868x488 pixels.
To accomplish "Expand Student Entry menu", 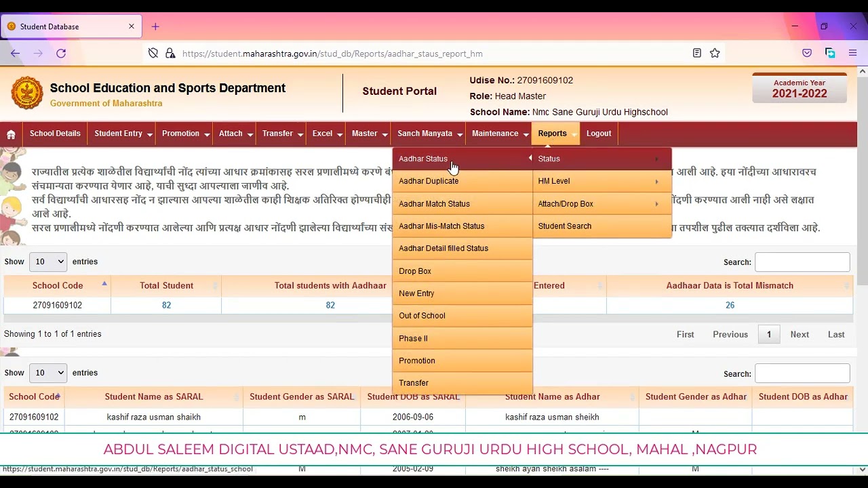I will pos(122,134).
